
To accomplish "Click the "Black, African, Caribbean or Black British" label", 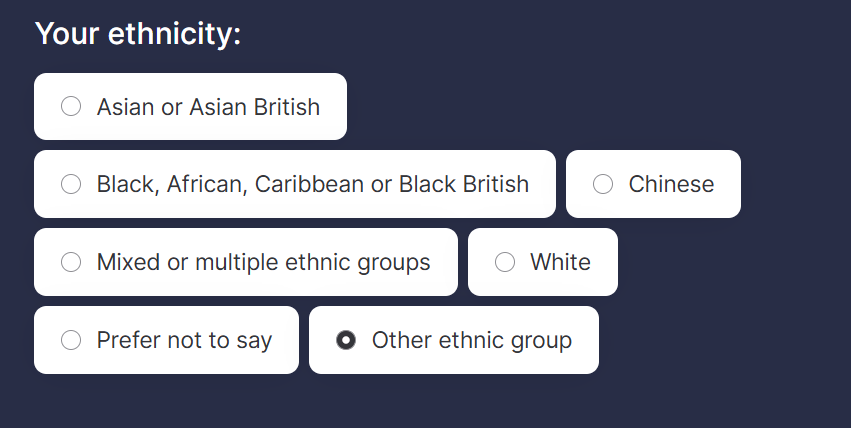I will [312, 184].
